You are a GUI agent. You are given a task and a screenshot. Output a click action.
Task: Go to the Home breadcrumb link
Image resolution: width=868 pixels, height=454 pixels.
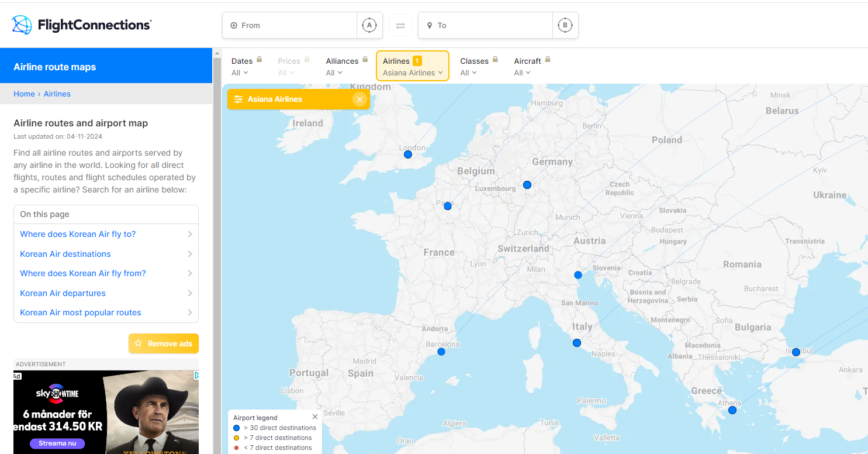tap(24, 94)
